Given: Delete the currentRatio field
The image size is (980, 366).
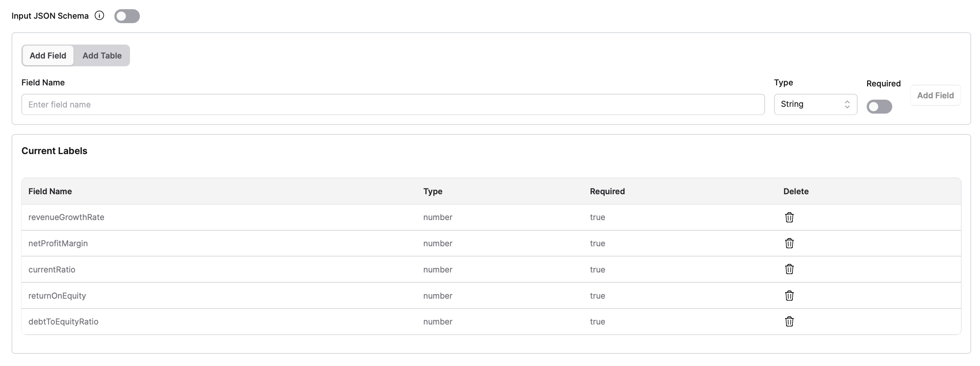Looking at the screenshot, I should point(789,269).
